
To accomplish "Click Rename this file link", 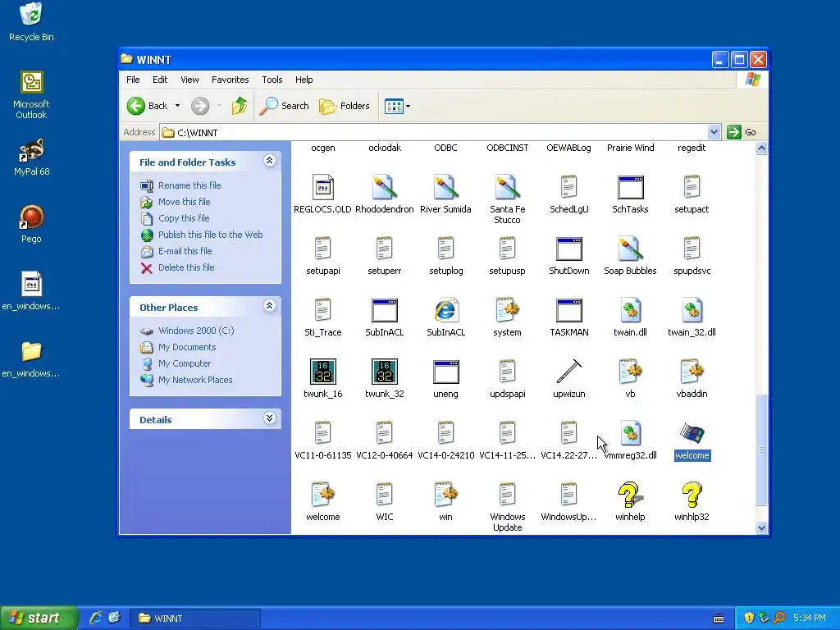I will [189, 185].
